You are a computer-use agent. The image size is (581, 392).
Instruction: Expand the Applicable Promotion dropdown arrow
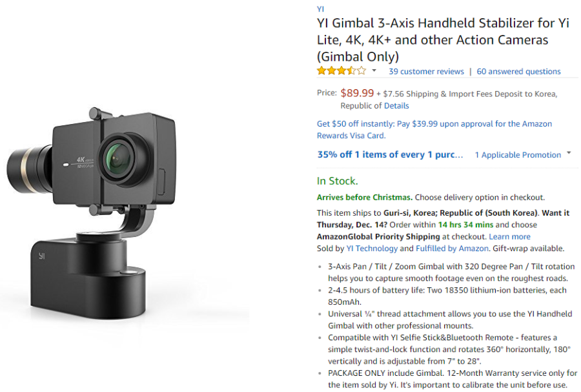pyautogui.click(x=569, y=152)
